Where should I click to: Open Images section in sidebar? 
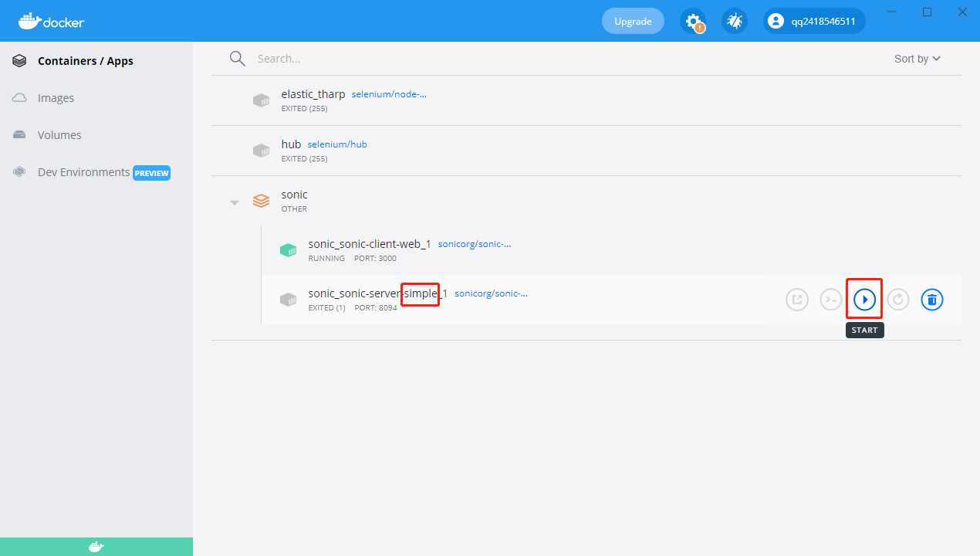pyautogui.click(x=56, y=98)
